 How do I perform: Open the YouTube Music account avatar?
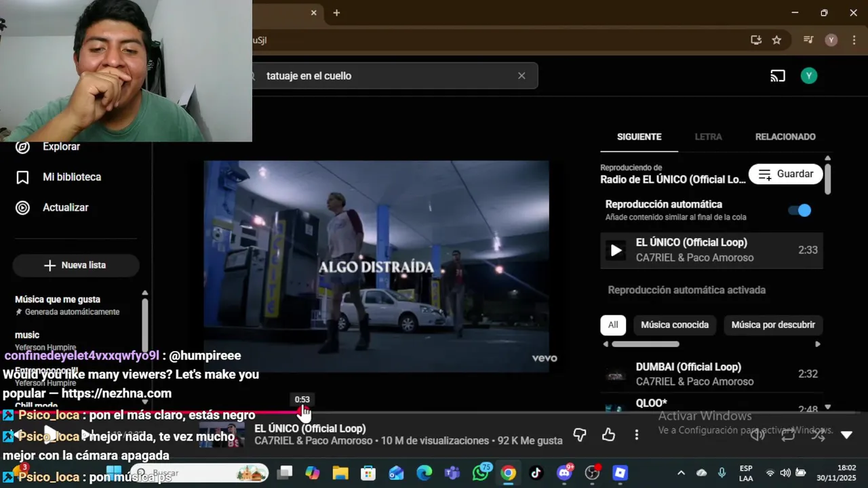pos(808,76)
